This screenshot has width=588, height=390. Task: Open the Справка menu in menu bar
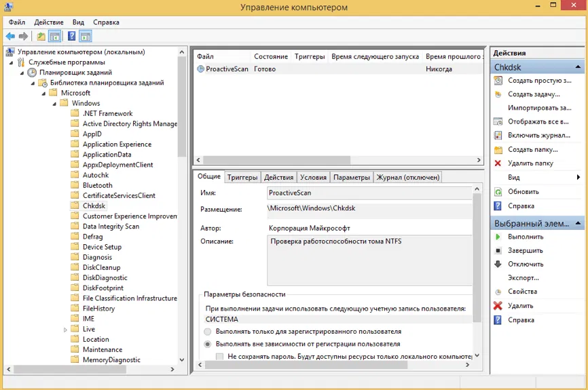point(106,22)
